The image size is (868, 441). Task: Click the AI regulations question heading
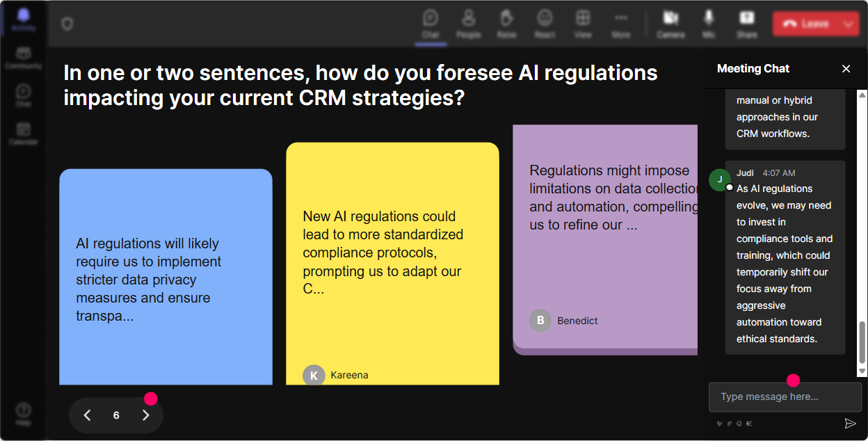tap(360, 85)
